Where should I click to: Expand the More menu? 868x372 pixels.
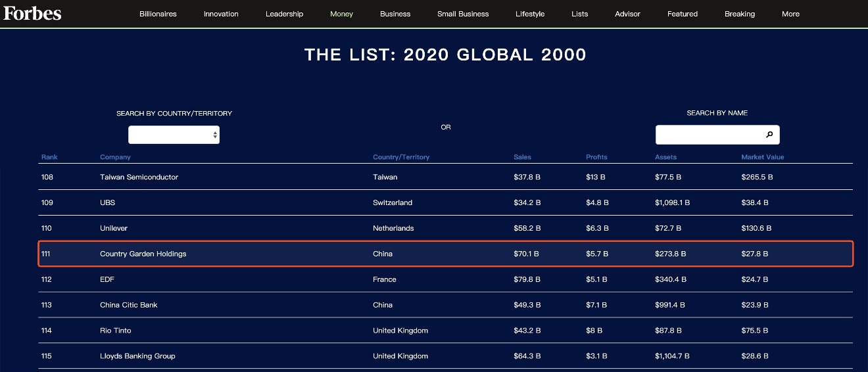click(790, 14)
